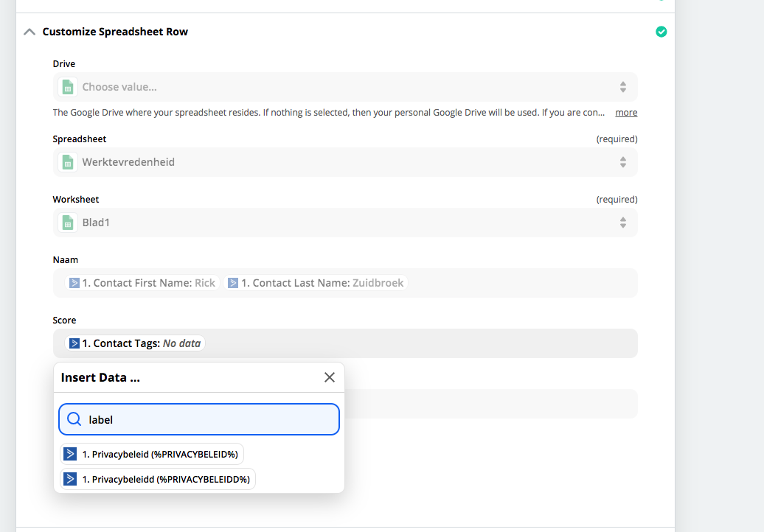The image size is (764, 532).
Task: Open the Drive dropdown
Action: click(345, 87)
